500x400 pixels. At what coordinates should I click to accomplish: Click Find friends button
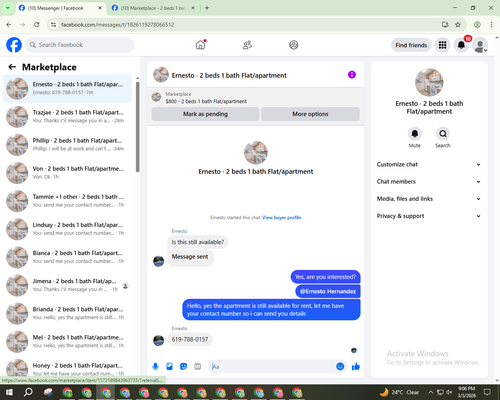(x=411, y=45)
